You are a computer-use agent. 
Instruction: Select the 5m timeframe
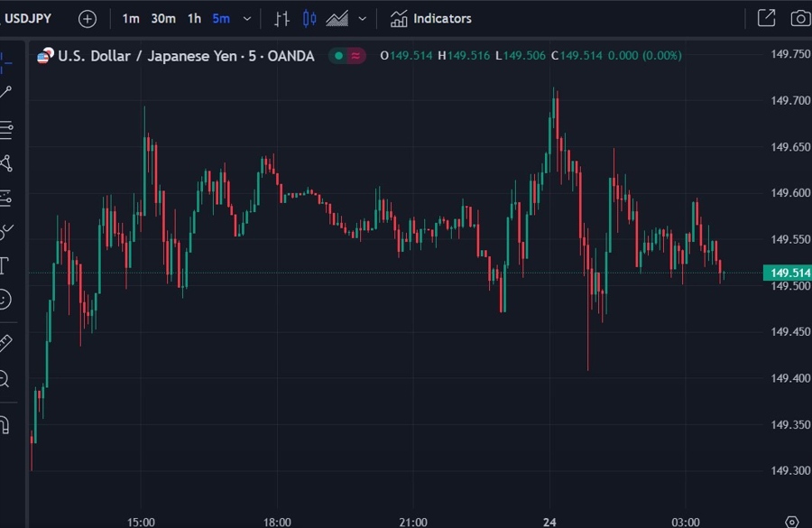221,19
